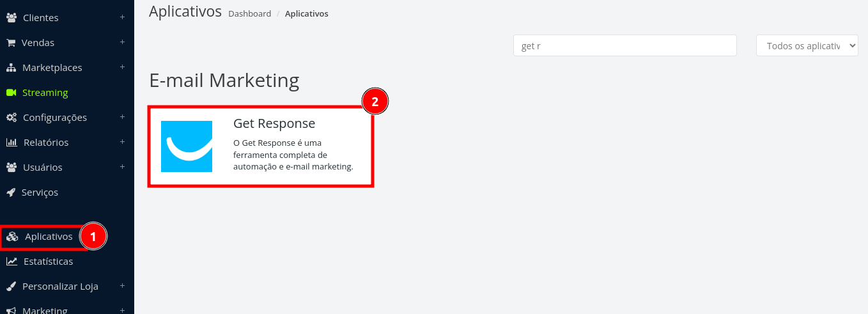
Task: Click the Estatísticas line chart icon
Action: point(12,262)
